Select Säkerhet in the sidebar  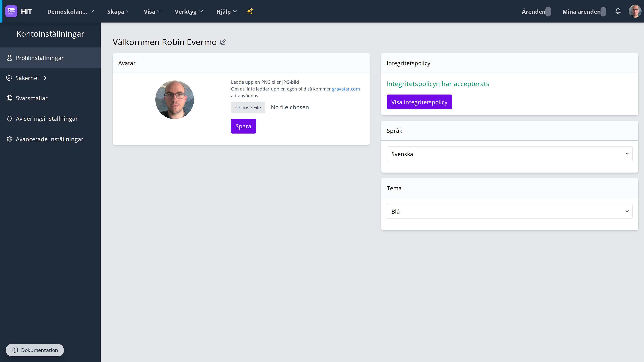tap(50, 78)
